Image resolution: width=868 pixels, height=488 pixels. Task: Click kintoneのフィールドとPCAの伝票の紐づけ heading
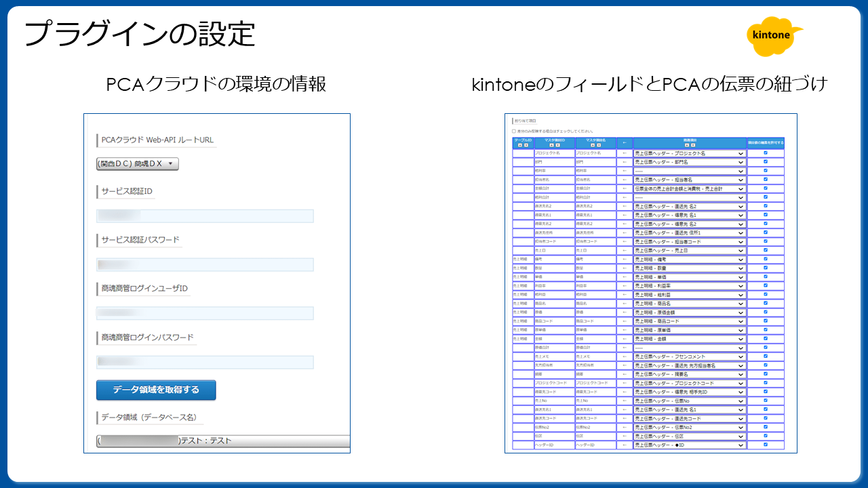point(650,84)
